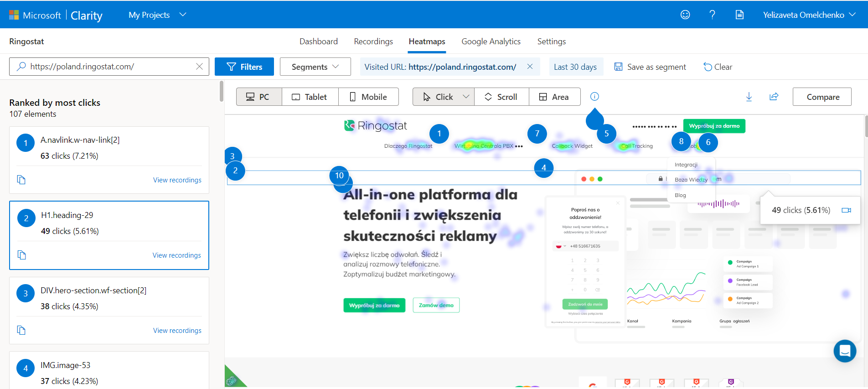Open recordings camera icon in 49 clicks tooltip

click(x=846, y=210)
